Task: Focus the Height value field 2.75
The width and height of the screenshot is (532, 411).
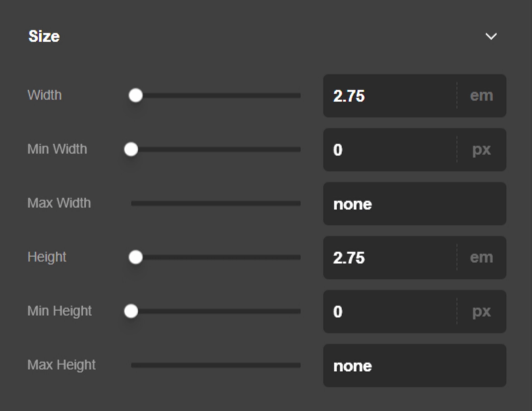Action: pyautogui.click(x=387, y=257)
